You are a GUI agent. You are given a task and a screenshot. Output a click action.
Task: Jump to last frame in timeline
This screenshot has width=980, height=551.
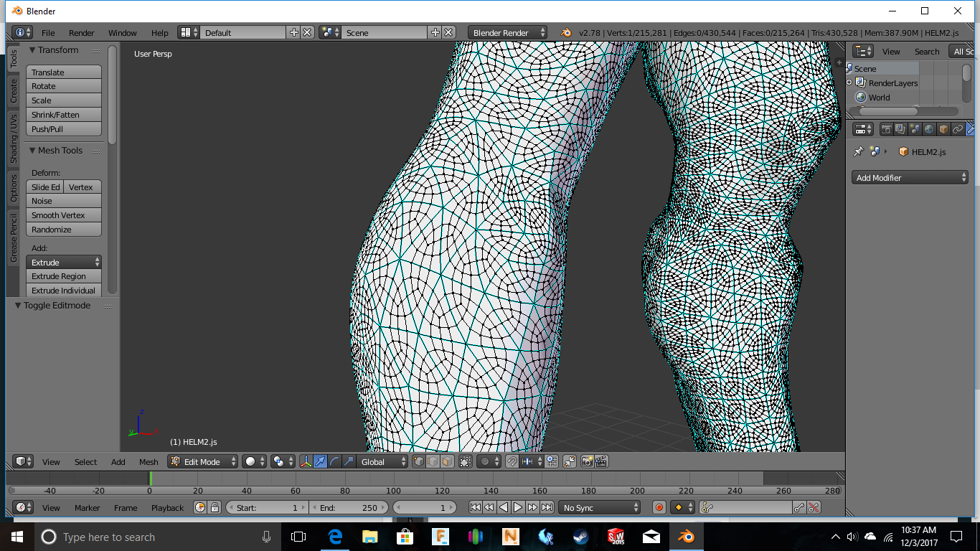pos(547,507)
